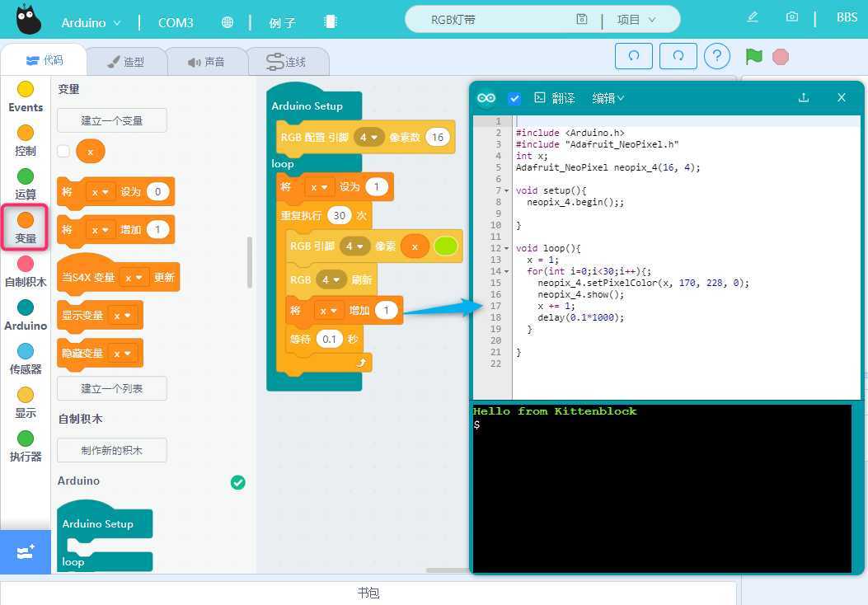Open the 编辑 dropdown in code panel
This screenshot has width=868, height=605.
[608, 98]
